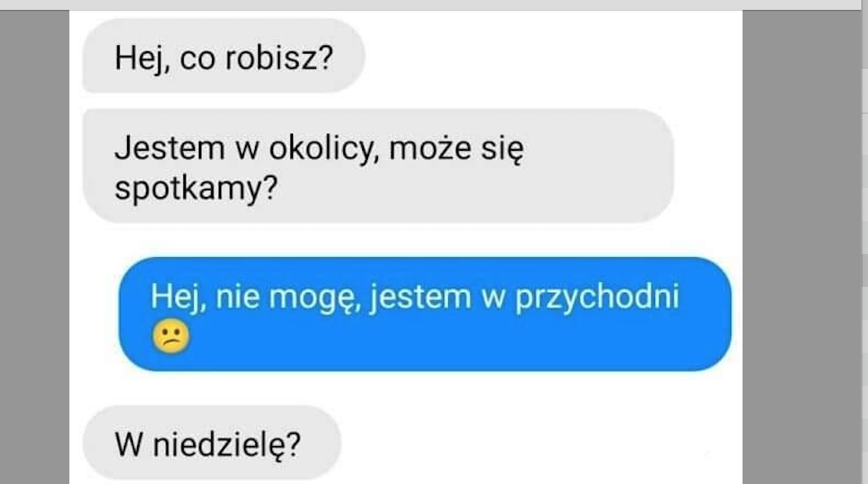Click the confused face emoji
The image size is (868, 484).
tap(171, 336)
